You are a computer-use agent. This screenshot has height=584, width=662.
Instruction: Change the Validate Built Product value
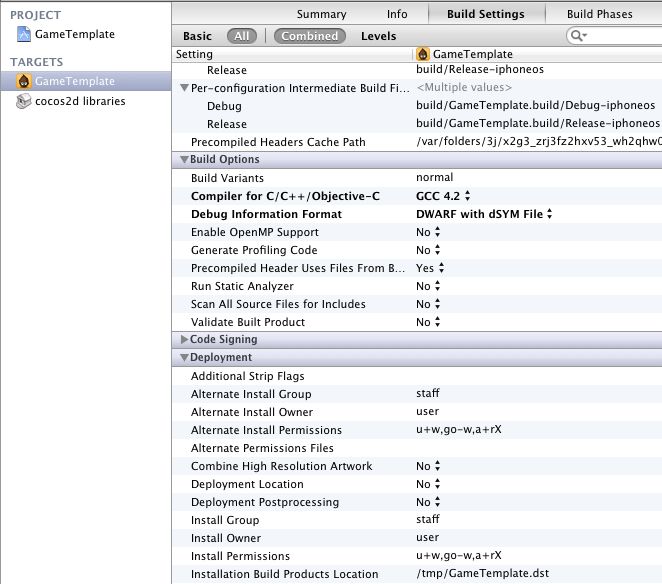coord(428,322)
